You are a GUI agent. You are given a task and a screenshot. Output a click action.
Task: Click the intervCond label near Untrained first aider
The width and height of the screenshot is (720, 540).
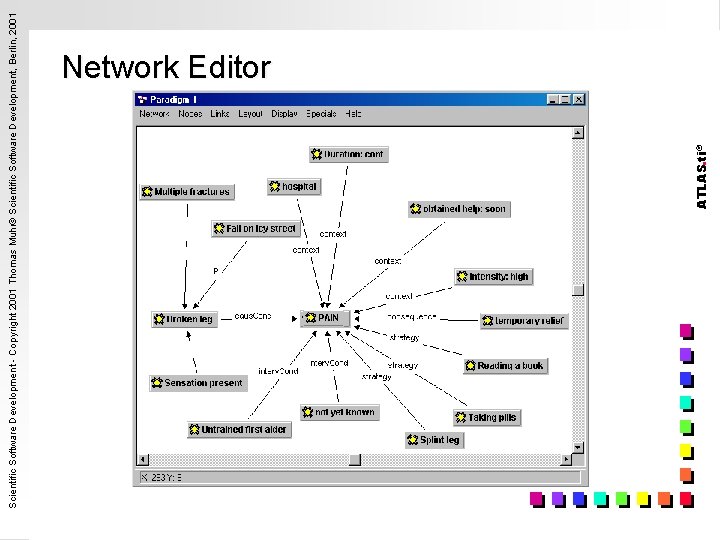click(278, 371)
